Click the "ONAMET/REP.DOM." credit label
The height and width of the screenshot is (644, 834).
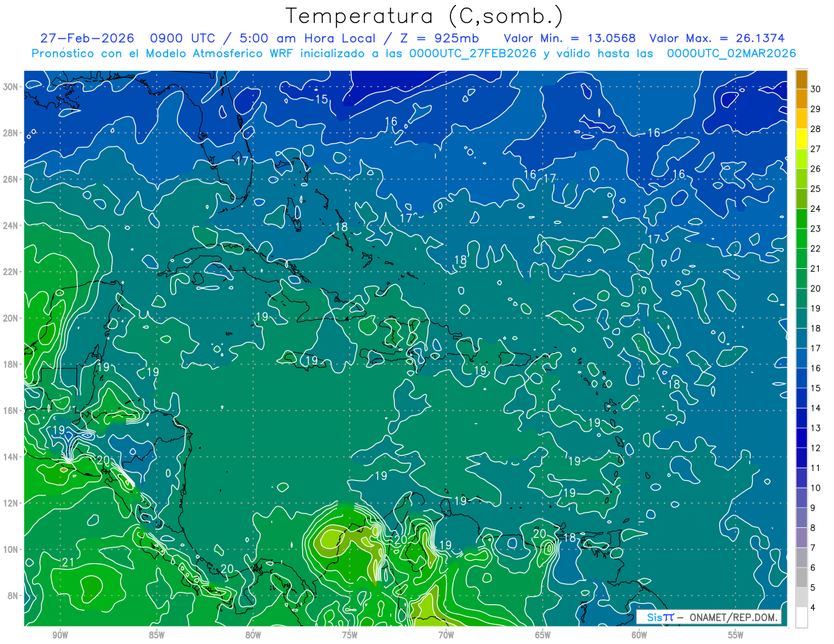733,617
